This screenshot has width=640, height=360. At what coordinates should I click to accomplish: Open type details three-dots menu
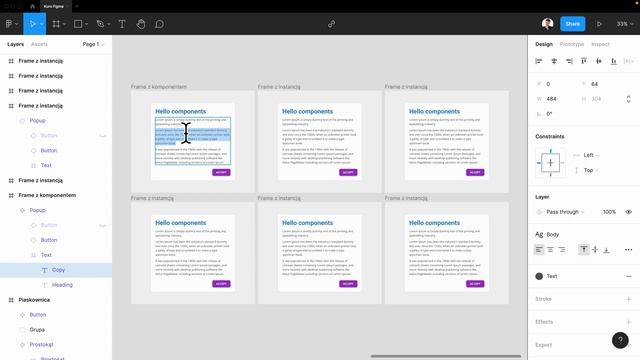coord(629,249)
